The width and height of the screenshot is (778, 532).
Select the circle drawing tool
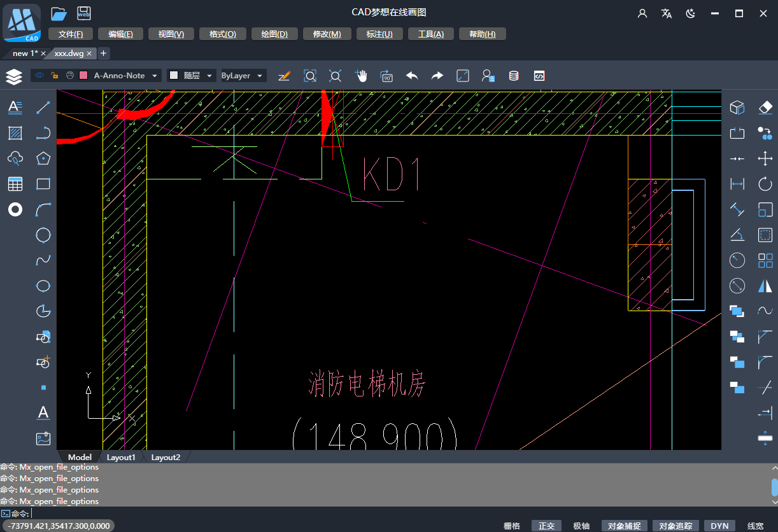[43, 235]
